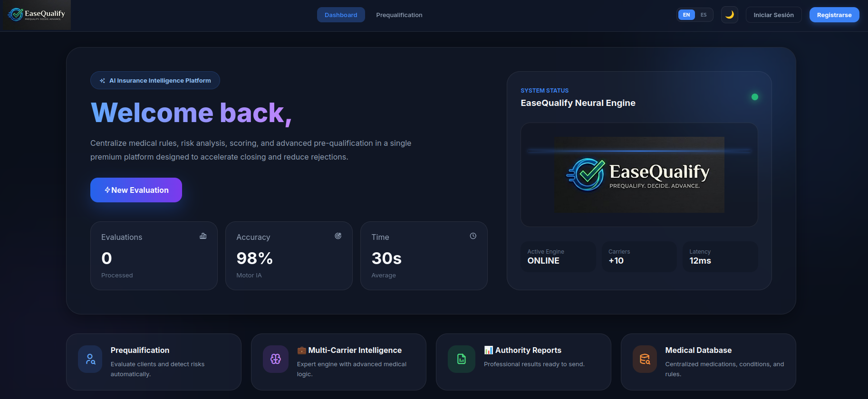Click the Processed label under Evaluations
Image resolution: width=868 pixels, height=399 pixels.
point(117,275)
